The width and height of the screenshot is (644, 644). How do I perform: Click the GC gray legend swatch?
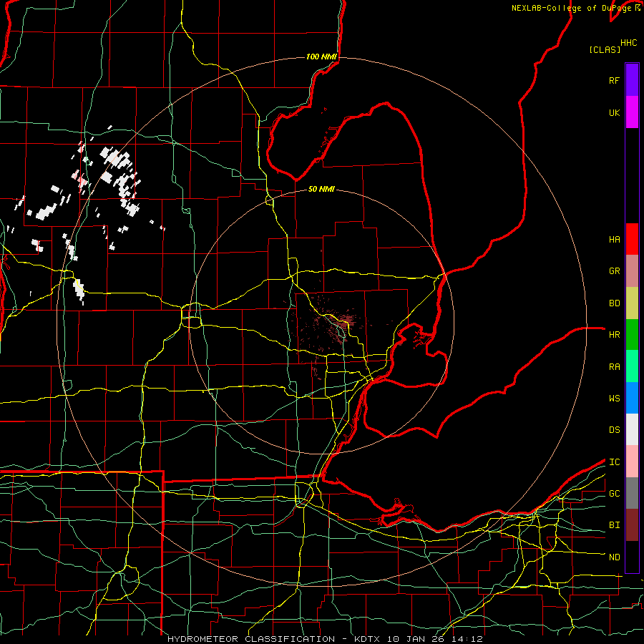tap(632, 493)
